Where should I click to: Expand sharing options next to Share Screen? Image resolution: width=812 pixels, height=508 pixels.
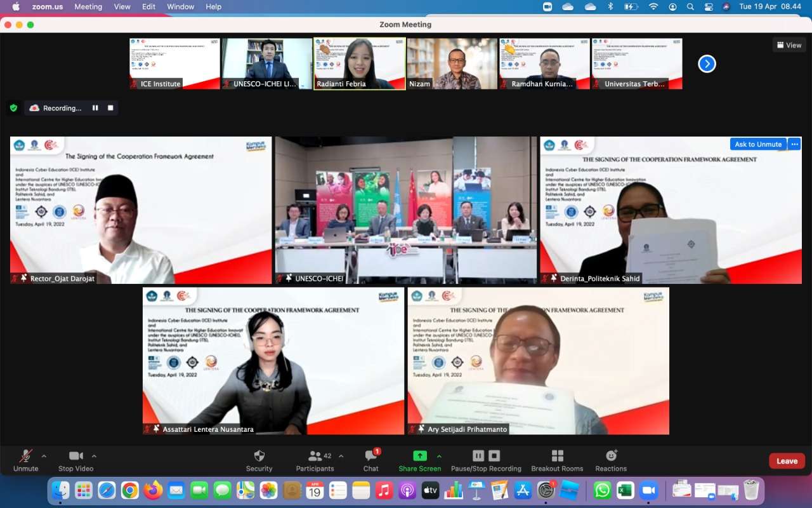[439, 456]
